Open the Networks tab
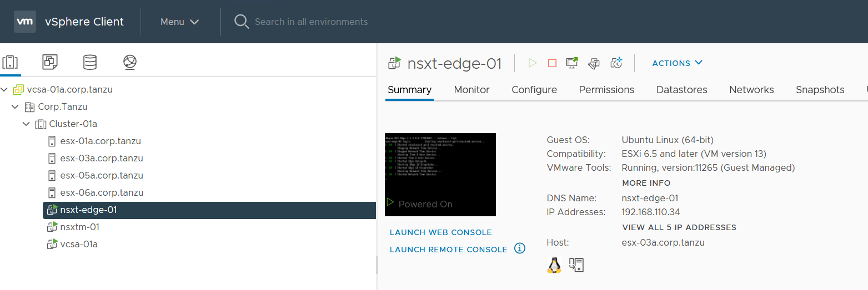Screen dimensions: 868x290 (x=751, y=90)
